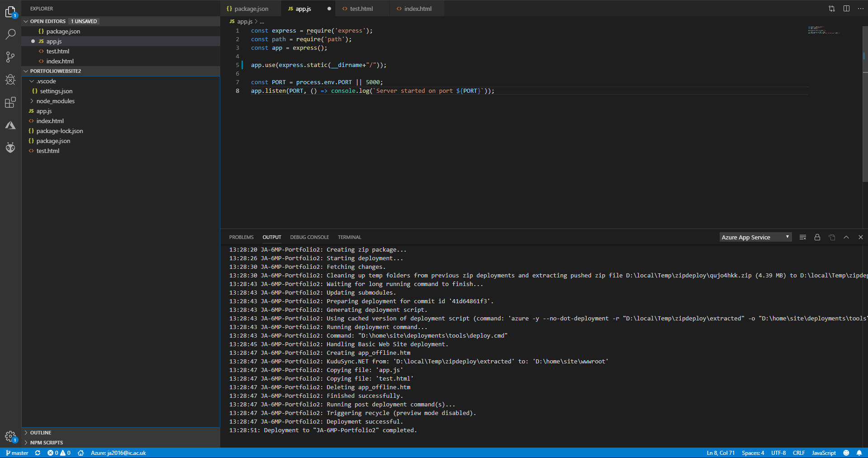Viewport: 868px width, 458px height.
Task: Click the Open Changes compare icon
Action: click(x=832, y=9)
